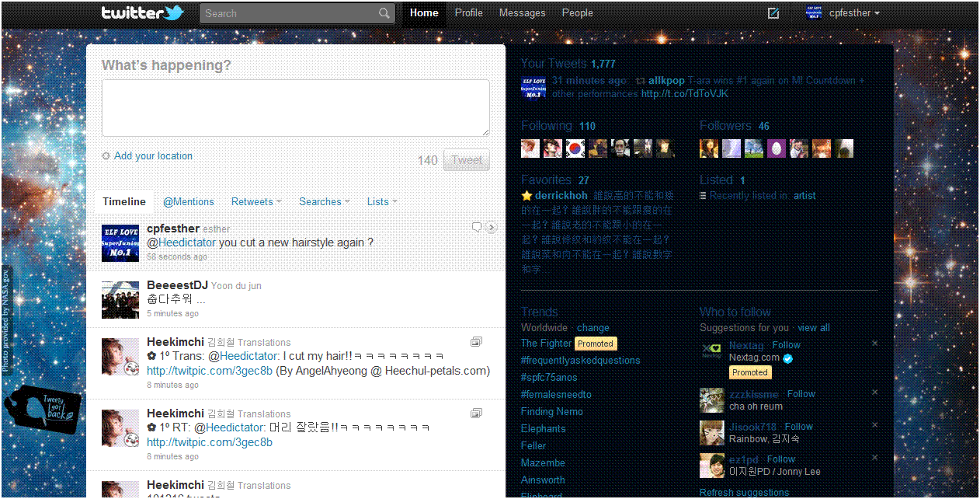Click BeeeestDJ's avatar in timeline
This screenshot has width=980, height=499.
[x=120, y=300]
